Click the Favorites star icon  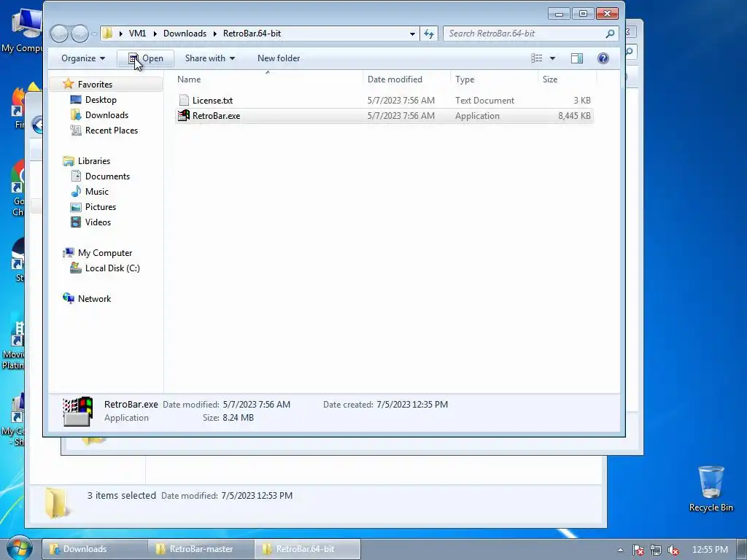[x=69, y=84]
